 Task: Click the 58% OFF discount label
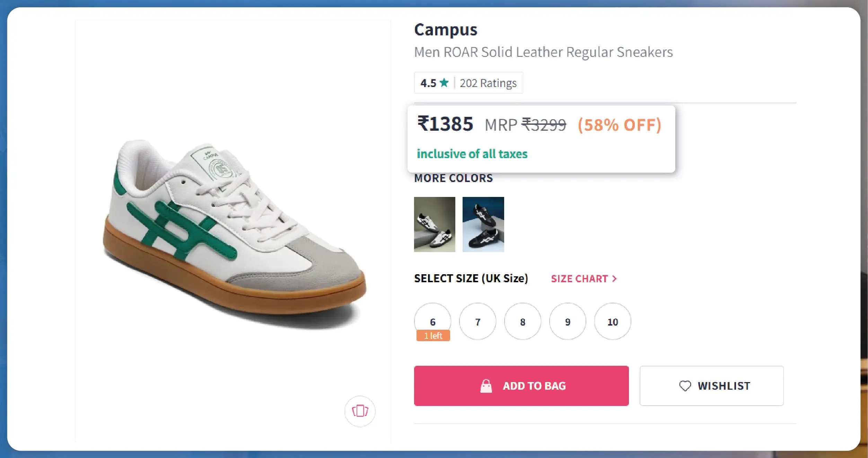click(x=620, y=125)
